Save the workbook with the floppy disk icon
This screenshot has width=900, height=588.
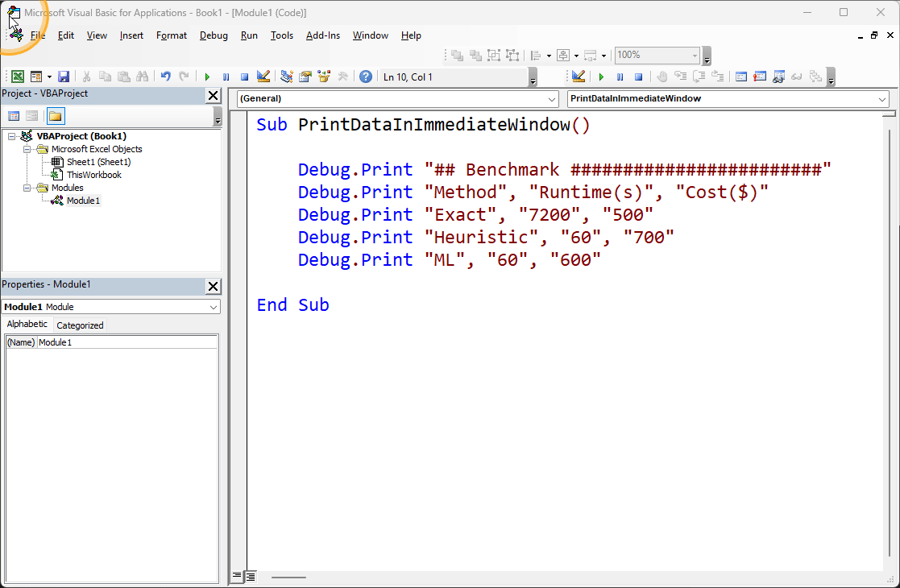point(64,77)
